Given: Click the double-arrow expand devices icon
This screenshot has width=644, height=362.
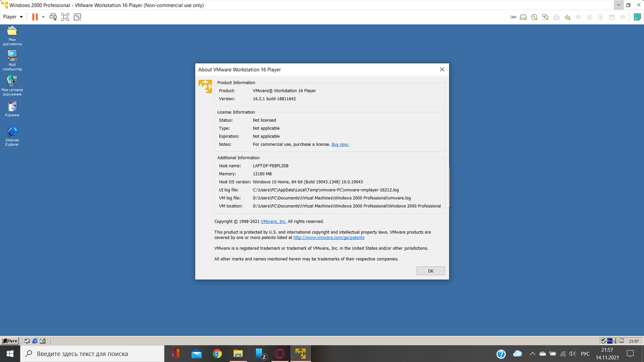Looking at the screenshot, I should 513,17.
